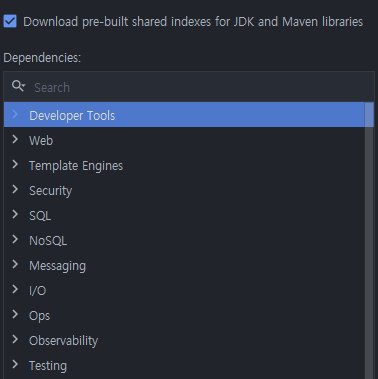
Task: Expand the SQL chevron
Action: click(15, 214)
